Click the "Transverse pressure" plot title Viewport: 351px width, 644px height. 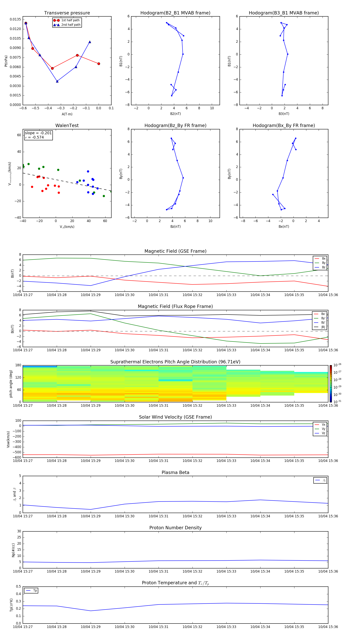67,13
